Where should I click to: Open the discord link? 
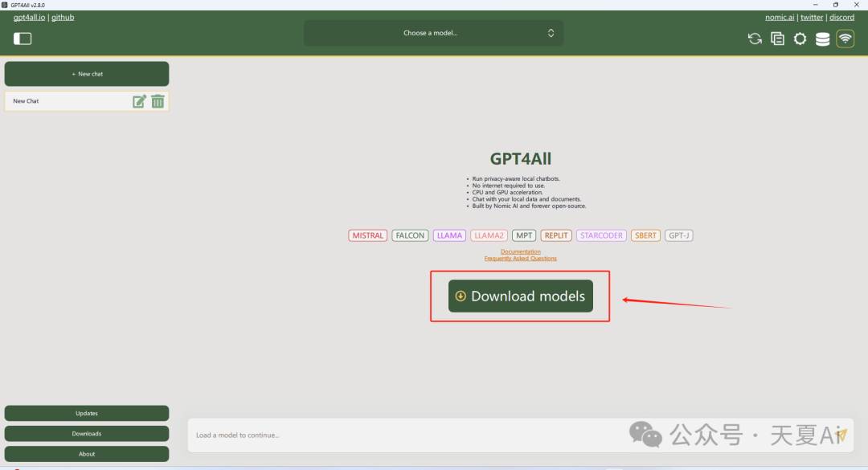click(841, 17)
